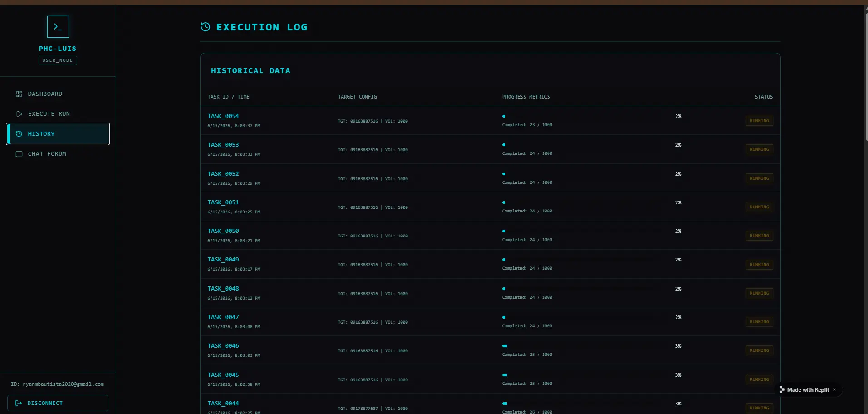Click the Replit logo in the badge
Image resolution: width=868 pixels, height=414 pixels.
point(782,390)
